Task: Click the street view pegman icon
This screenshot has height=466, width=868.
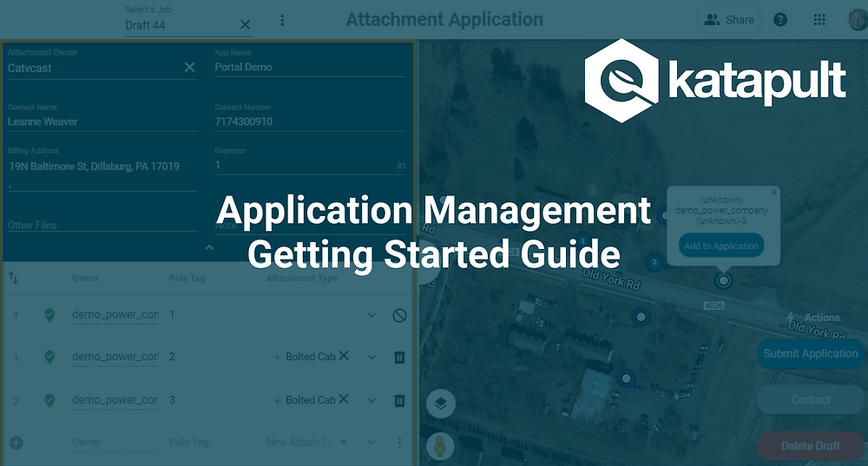Action: pos(441,446)
